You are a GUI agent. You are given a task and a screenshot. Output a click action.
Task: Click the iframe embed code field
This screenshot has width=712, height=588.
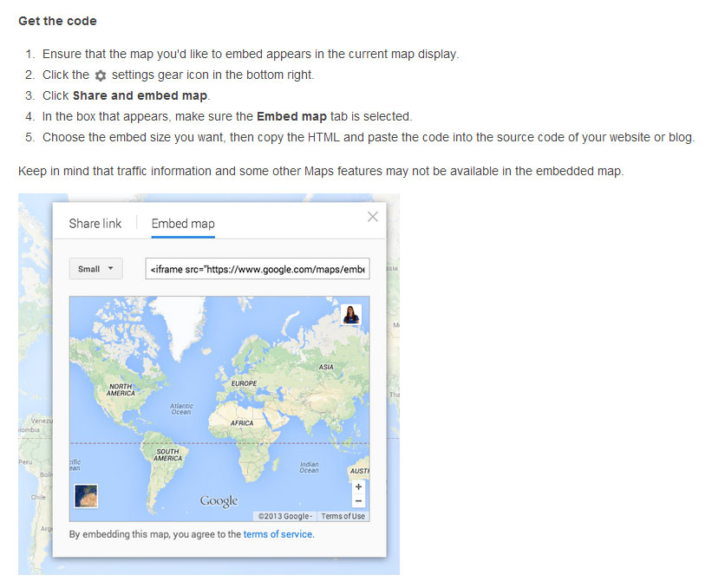tap(258, 269)
